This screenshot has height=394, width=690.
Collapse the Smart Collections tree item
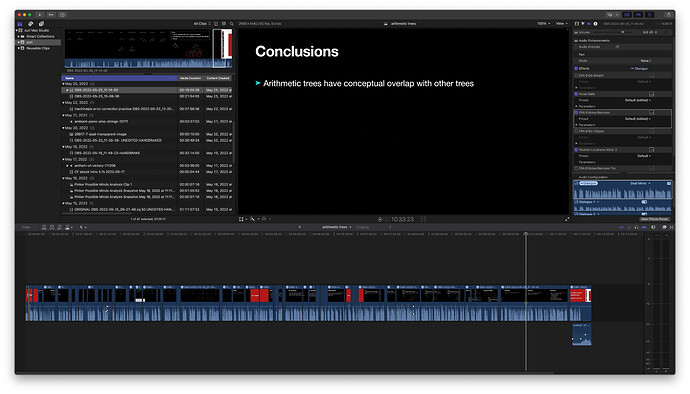click(x=18, y=37)
